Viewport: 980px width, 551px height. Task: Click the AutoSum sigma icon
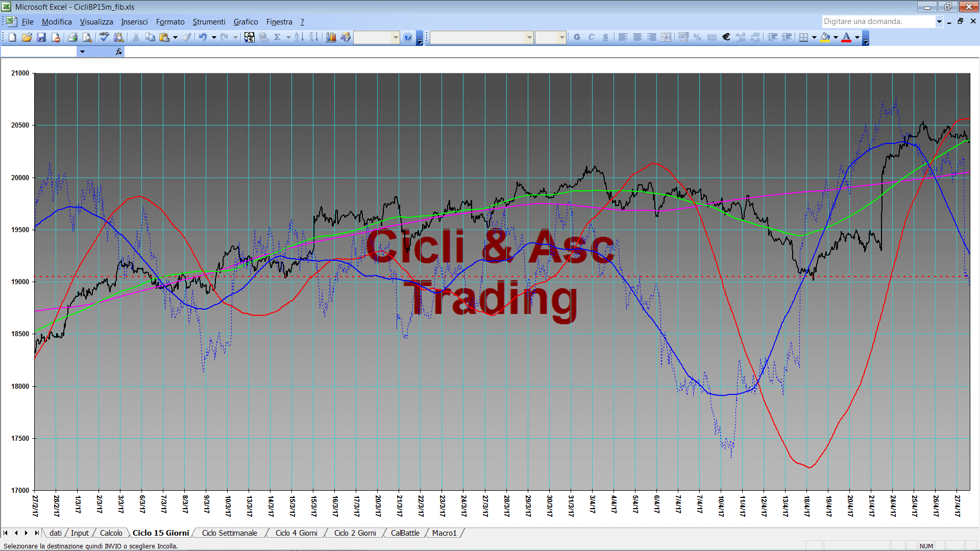click(x=278, y=37)
